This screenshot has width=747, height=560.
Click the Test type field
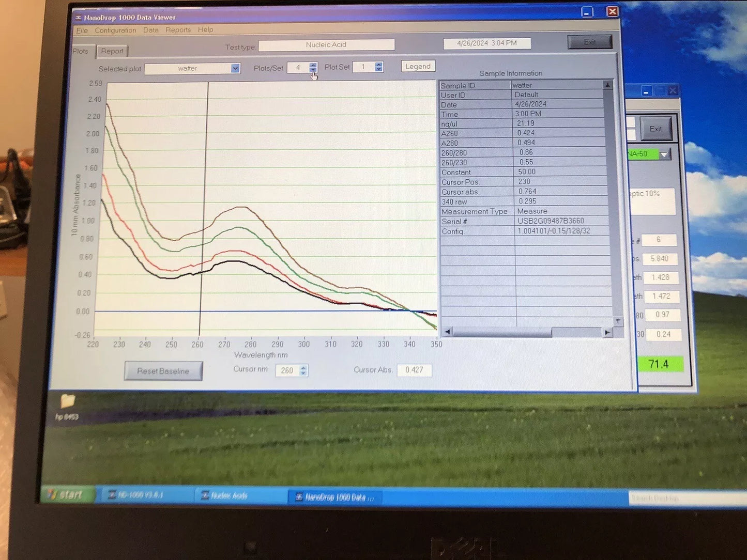(x=326, y=45)
